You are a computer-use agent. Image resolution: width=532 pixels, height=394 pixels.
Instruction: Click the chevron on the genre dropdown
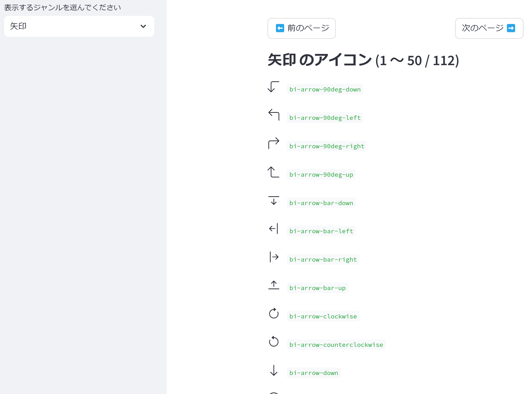[x=143, y=26]
